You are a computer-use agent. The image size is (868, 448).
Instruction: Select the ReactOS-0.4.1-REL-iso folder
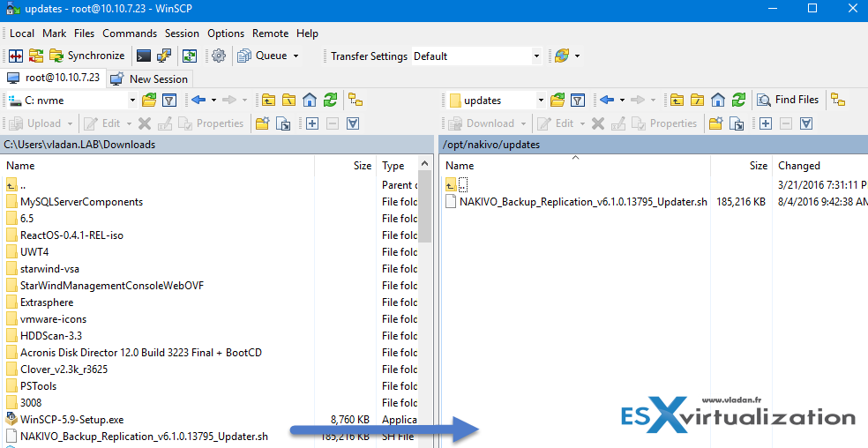pyautogui.click(x=72, y=235)
